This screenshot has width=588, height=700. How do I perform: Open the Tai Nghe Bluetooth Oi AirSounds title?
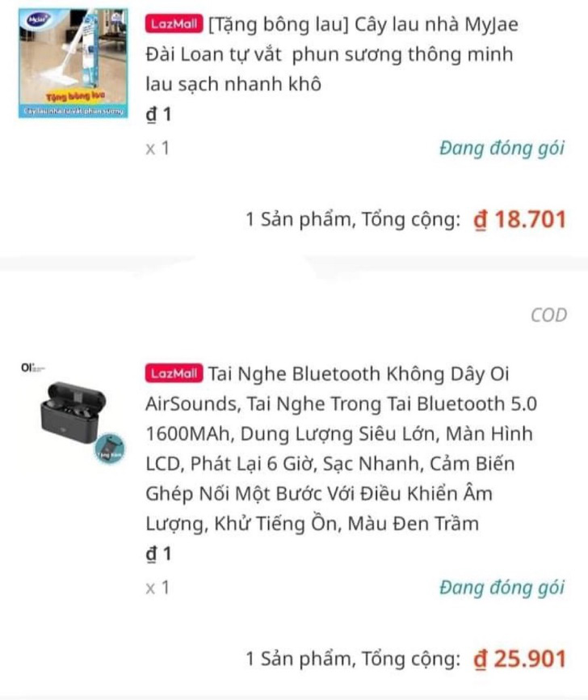[x=342, y=449]
